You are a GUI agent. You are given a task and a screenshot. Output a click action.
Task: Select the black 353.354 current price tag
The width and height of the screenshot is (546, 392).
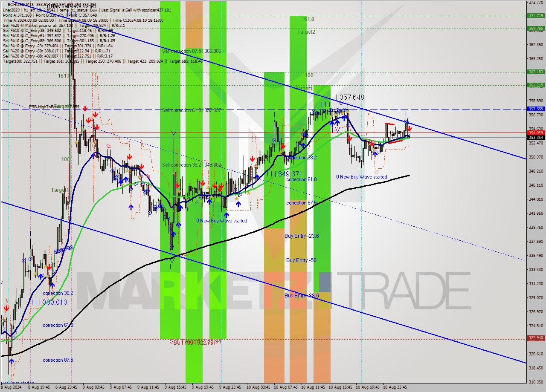(536, 138)
